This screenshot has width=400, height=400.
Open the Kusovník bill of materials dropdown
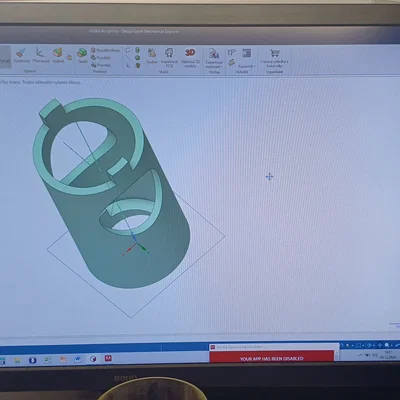click(247, 58)
